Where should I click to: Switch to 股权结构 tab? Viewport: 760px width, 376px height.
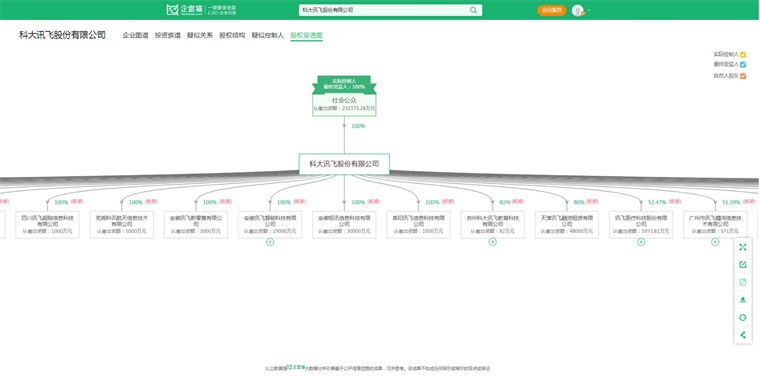(x=232, y=35)
